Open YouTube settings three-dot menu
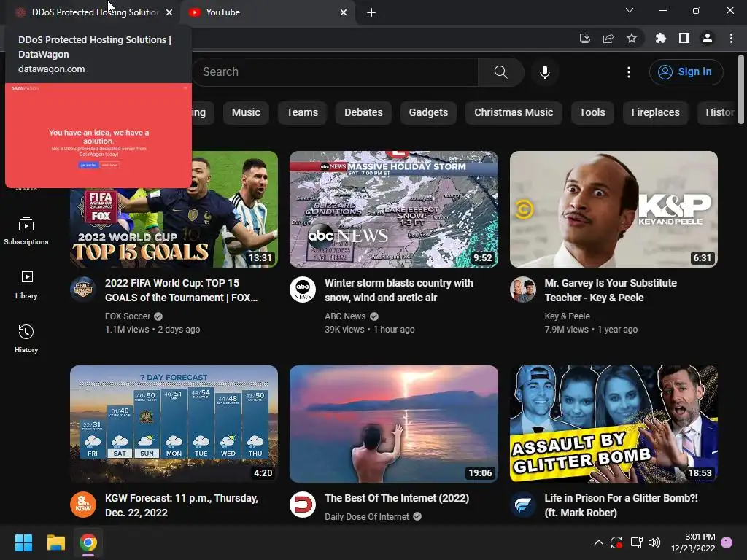The height and width of the screenshot is (560, 747). pyautogui.click(x=628, y=72)
